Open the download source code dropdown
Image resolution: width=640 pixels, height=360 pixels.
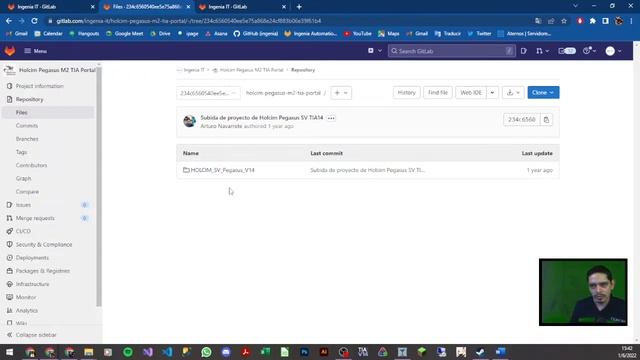pos(513,93)
